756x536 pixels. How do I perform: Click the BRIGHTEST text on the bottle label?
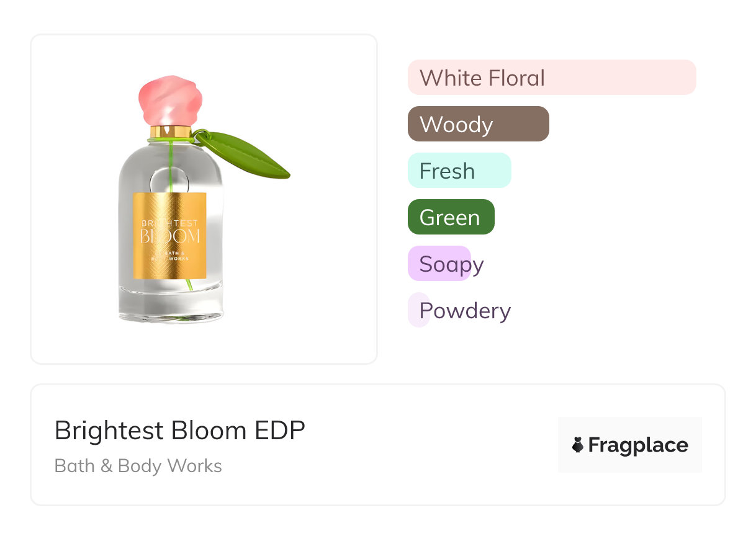coord(169,223)
